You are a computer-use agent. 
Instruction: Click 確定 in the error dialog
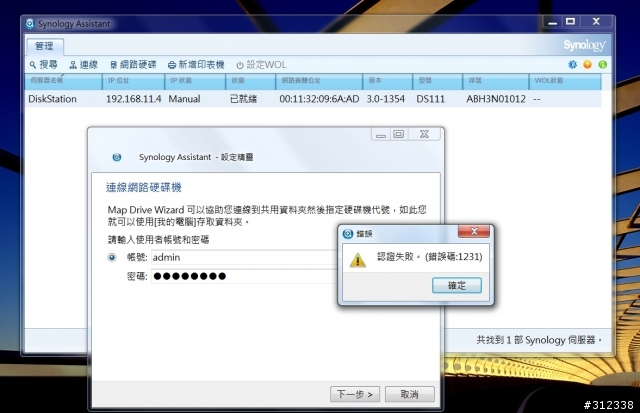pyautogui.click(x=457, y=285)
